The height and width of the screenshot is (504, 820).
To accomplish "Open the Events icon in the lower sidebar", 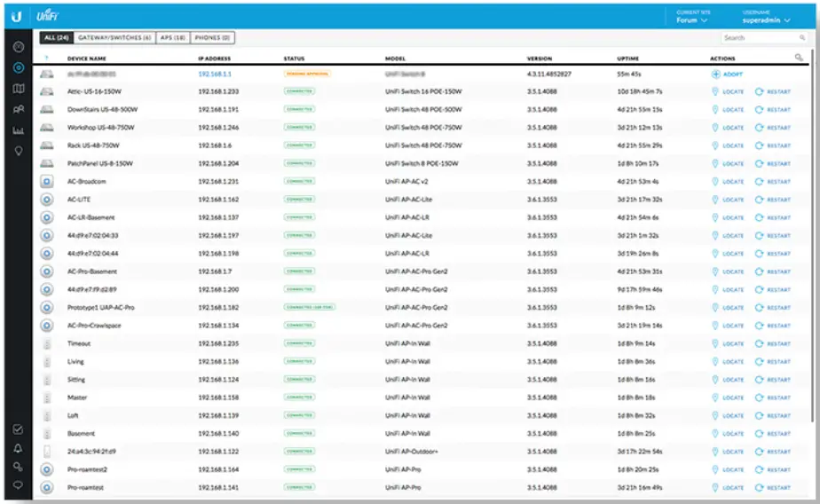I will point(18,429).
